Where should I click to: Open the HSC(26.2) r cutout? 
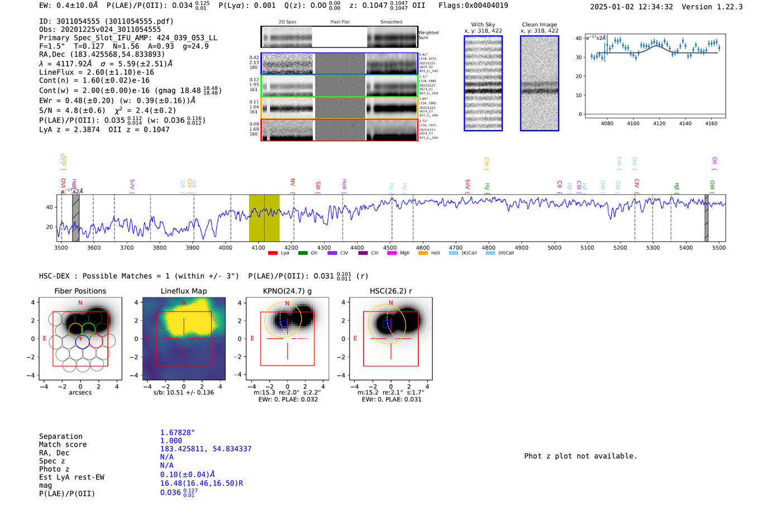click(x=390, y=339)
